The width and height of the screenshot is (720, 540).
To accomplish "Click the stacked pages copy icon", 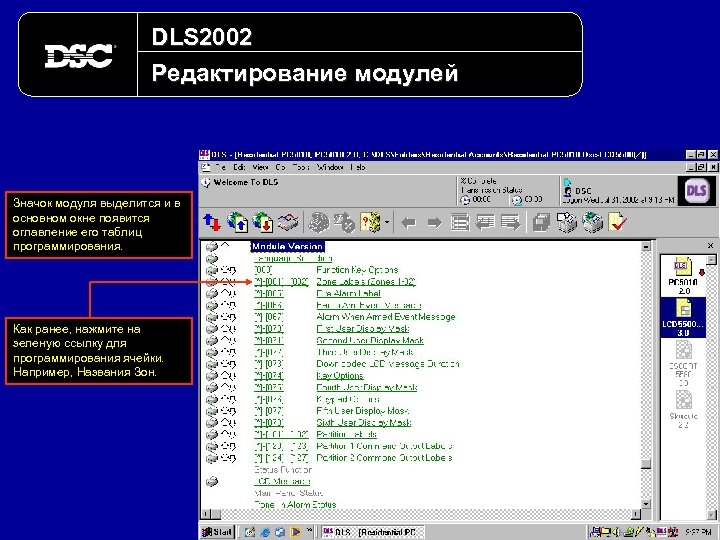I will pos(542,223).
